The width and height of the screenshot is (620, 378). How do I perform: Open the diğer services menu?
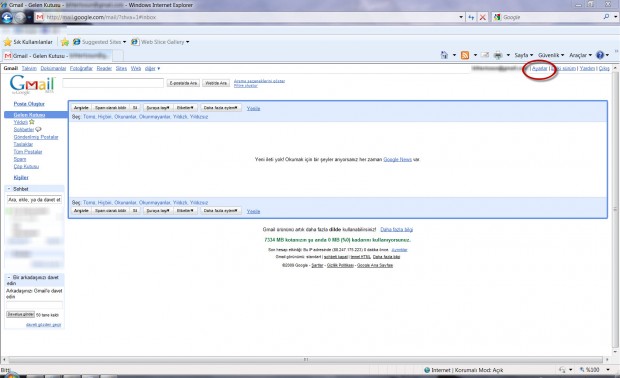(x=152, y=68)
